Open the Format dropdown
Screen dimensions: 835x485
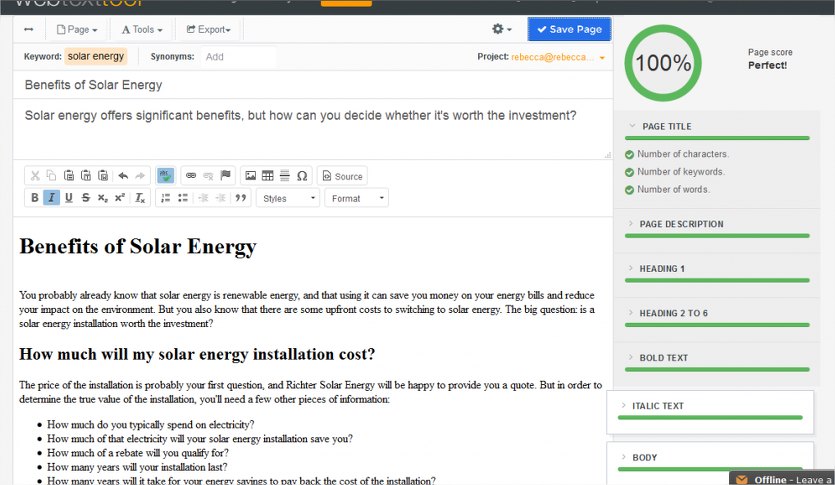356,198
